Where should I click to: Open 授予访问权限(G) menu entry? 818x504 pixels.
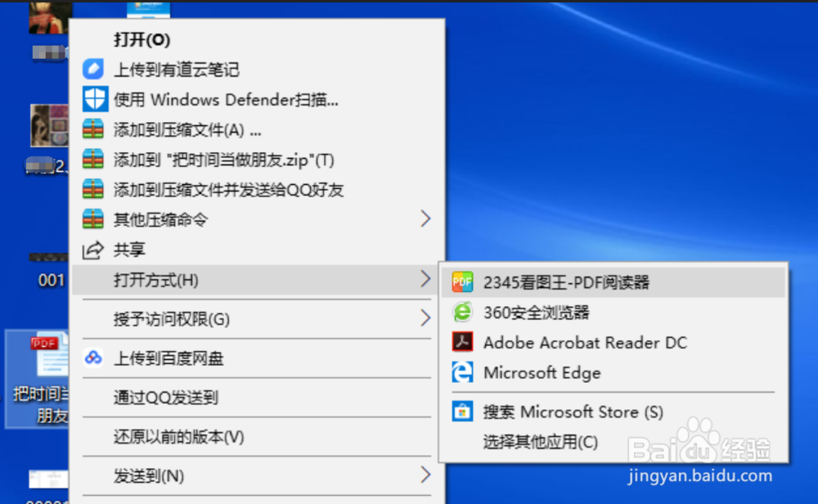[x=257, y=318]
